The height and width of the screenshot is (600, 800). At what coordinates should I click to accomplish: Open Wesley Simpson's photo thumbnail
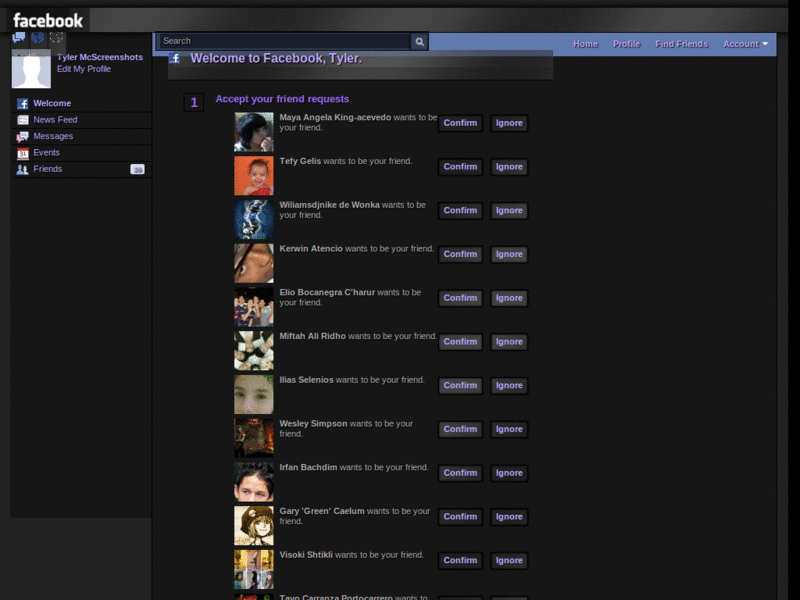tap(254, 438)
